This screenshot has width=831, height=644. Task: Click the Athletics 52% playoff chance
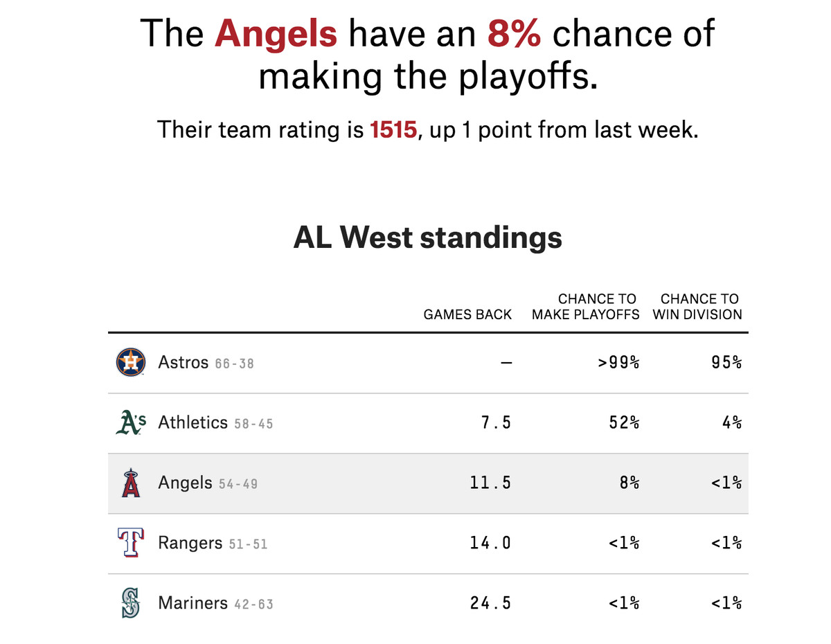(624, 422)
